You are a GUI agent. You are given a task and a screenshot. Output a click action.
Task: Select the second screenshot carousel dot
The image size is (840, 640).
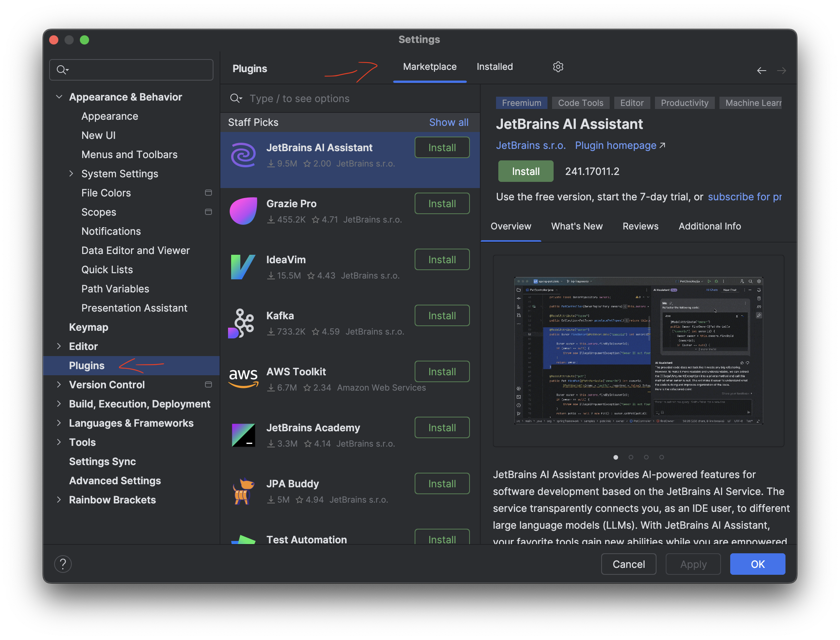631,457
